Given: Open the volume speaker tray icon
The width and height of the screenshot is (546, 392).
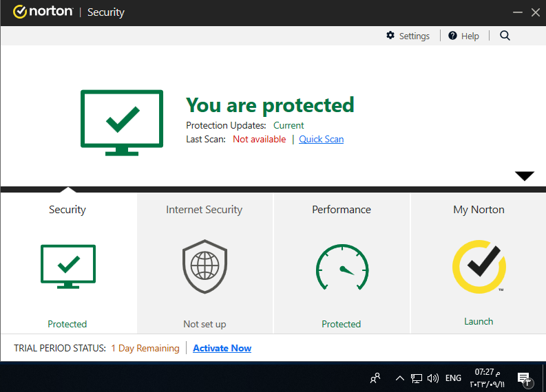Looking at the screenshot, I should (x=433, y=378).
